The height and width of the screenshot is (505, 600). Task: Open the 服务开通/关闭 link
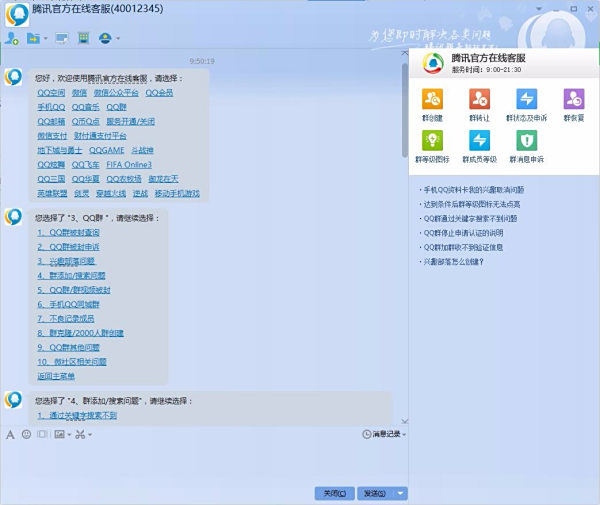[130, 122]
